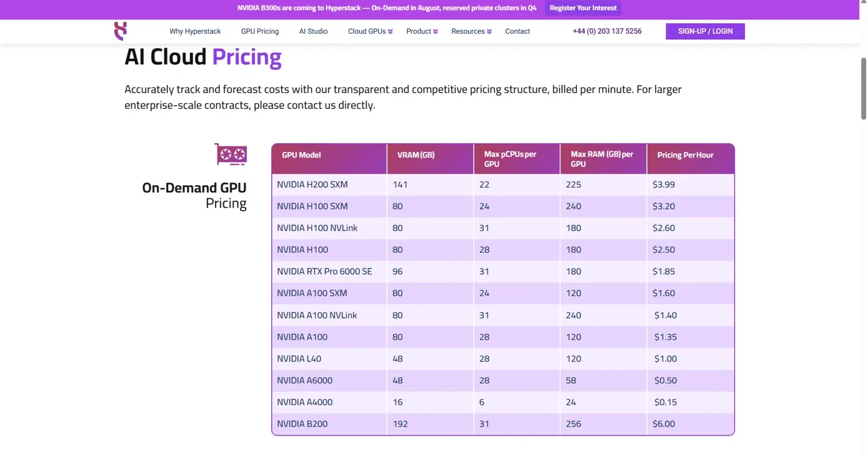Select the NVIDIA A100 model cell
This screenshot has height=456, width=868.
click(302, 337)
